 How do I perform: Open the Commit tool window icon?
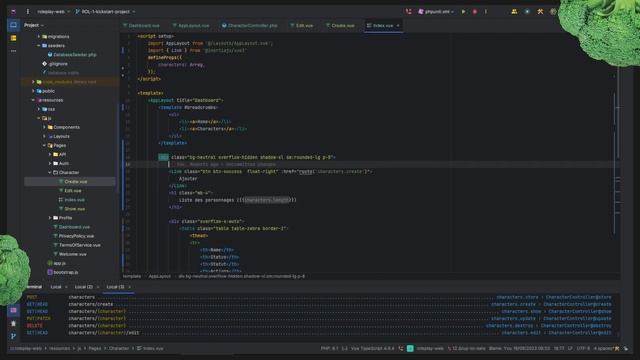point(13,38)
